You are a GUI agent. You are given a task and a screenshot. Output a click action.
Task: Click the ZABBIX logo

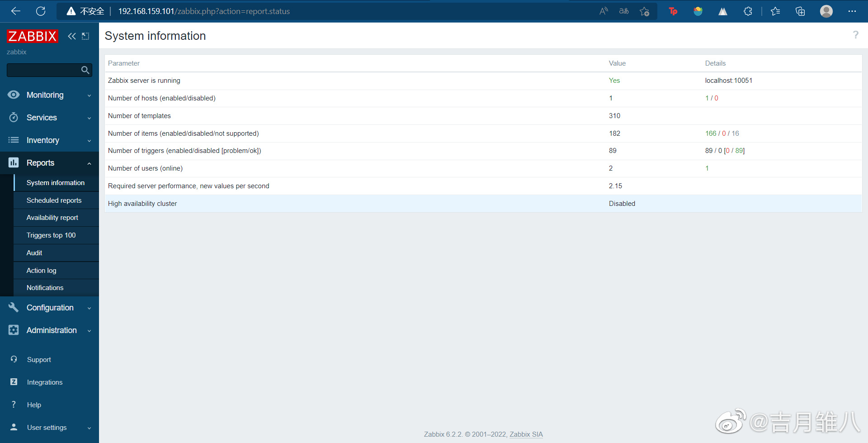[x=33, y=36]
